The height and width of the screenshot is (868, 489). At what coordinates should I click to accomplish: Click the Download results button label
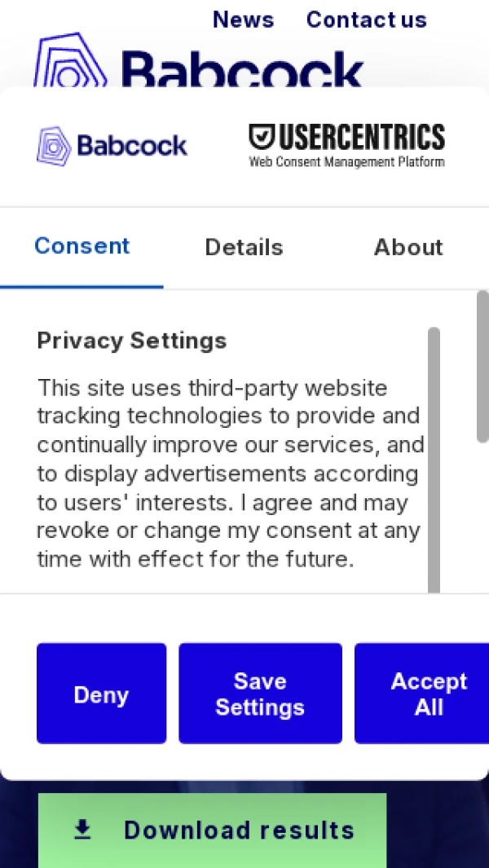pos(239,830)
